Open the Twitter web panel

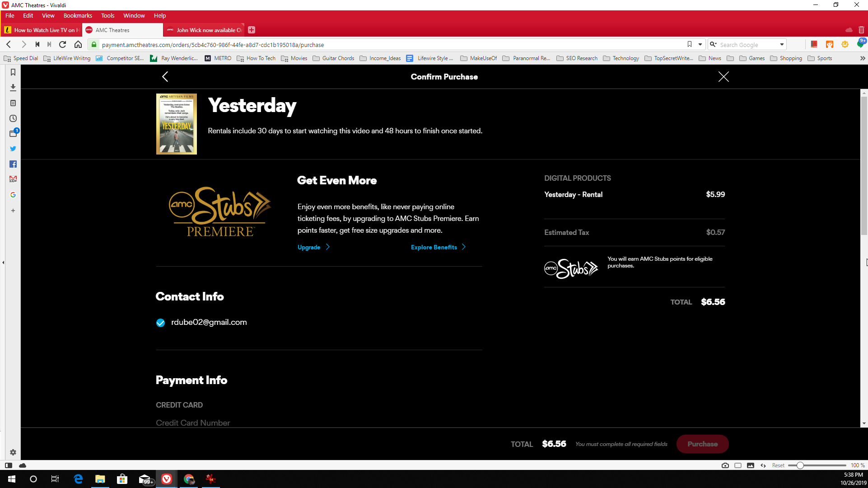pyautogui.click(x=13, y=149)
